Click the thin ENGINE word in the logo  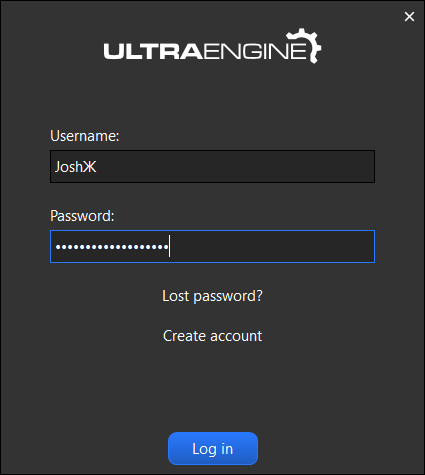tap(255, 52)
